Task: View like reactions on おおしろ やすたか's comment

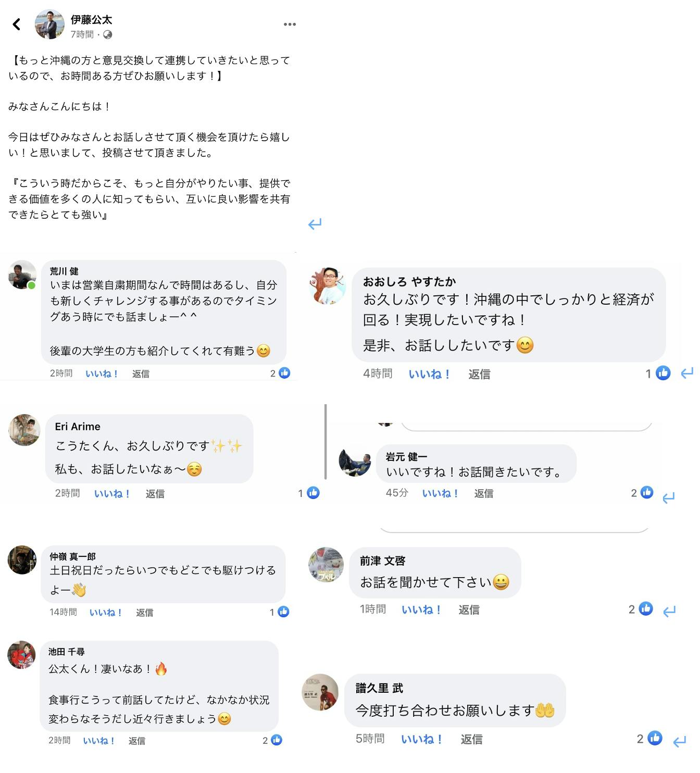Action: pyautogui.click(x=662, y=373)
